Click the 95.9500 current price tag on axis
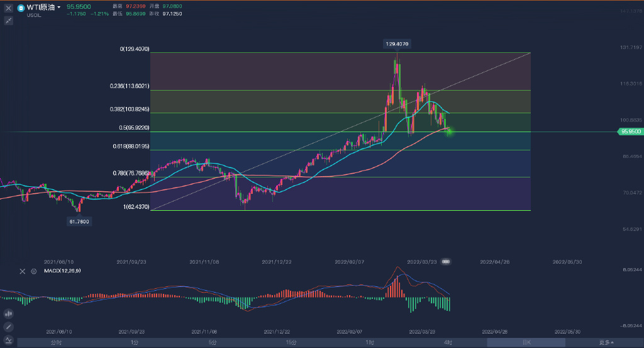The width and height of the screenshot is (644, 348). (630, 132)
